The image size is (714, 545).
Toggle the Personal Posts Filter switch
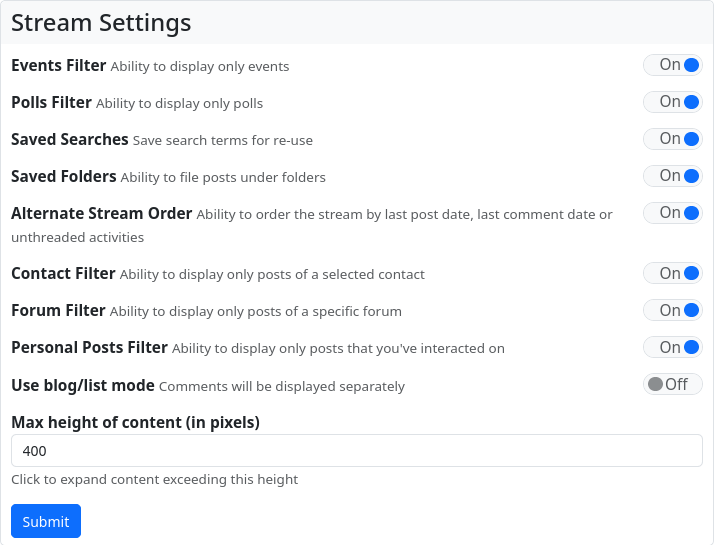[x=672, y=348]
